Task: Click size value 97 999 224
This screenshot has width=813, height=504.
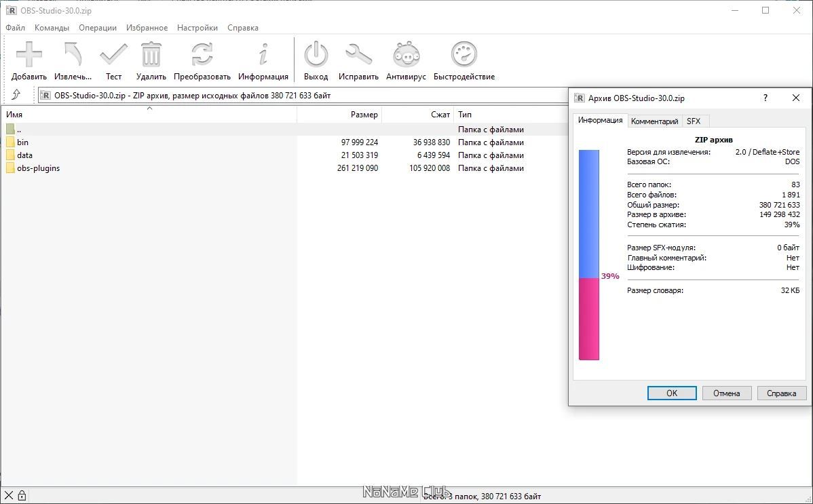Action: click(359, 142)
